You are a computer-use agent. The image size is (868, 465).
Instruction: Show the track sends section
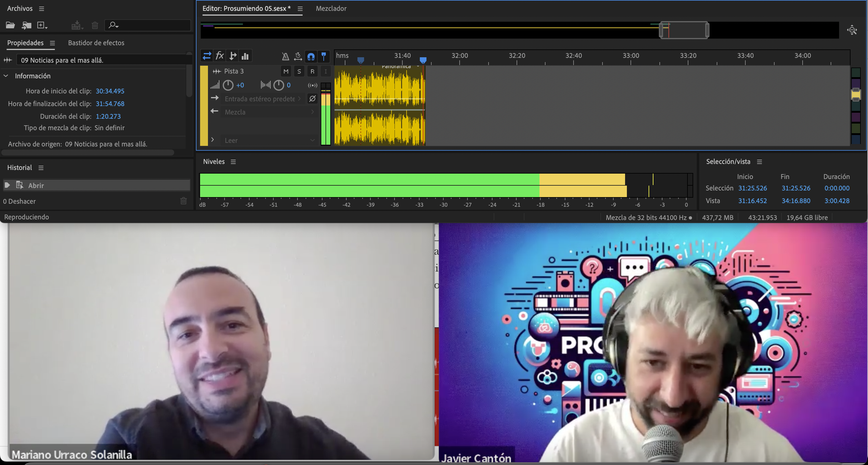tap(232, 55)
